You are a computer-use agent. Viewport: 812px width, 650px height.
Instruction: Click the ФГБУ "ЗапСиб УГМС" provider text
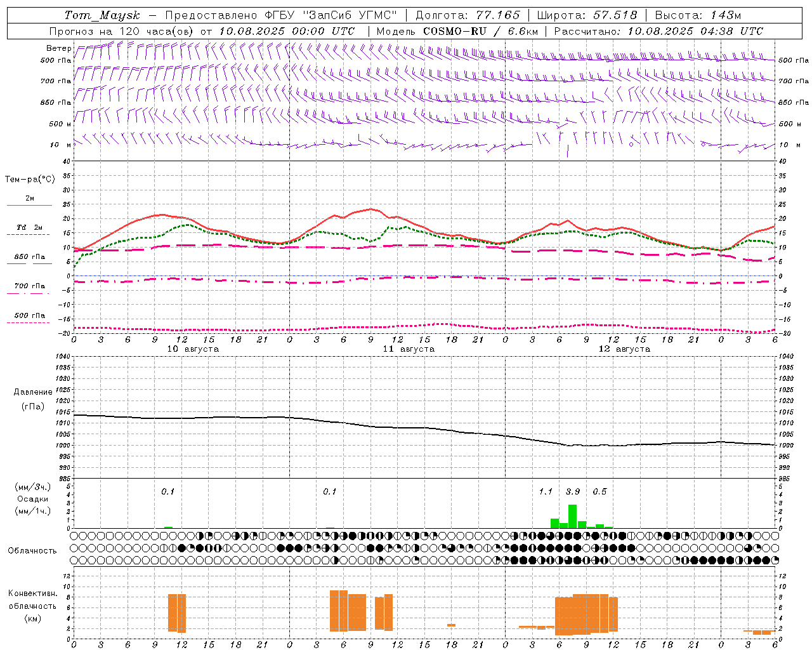point(331,15)
